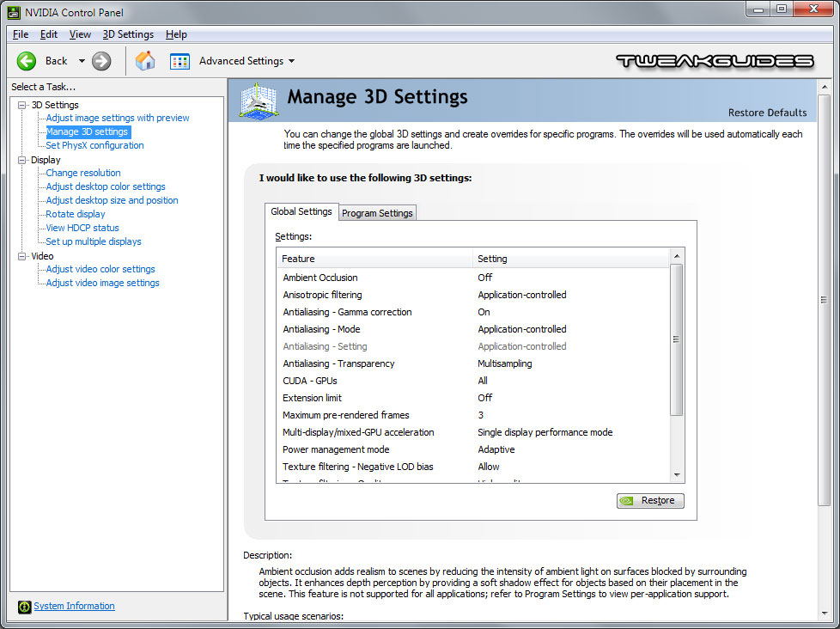Collapse the Video tree node

pyautogui.click(x=22, y=256)
